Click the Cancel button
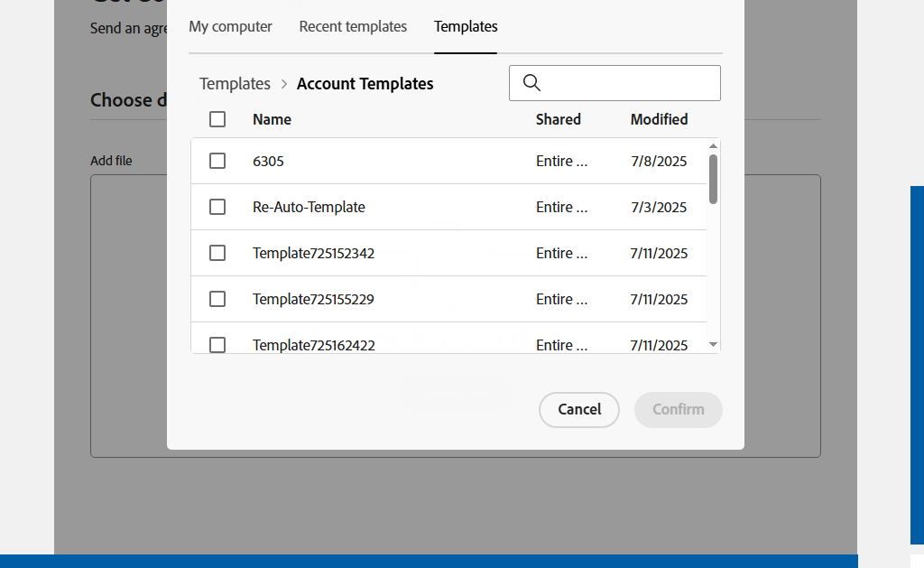Viewport: 924px width, 568px height. click(x=579, y=410)
